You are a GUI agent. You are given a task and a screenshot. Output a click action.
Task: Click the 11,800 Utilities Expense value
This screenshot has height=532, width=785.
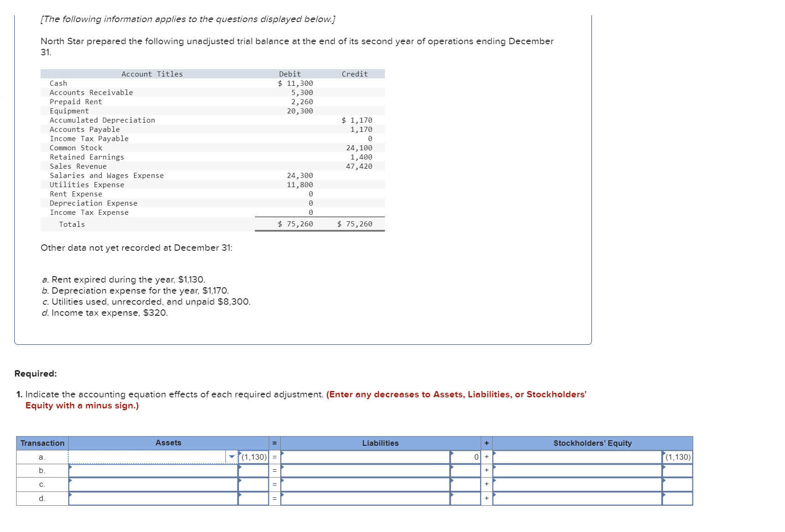coord(300,185)
